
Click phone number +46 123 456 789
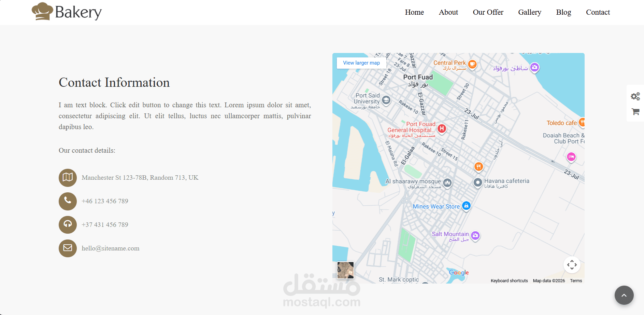(x=105, y=201)
